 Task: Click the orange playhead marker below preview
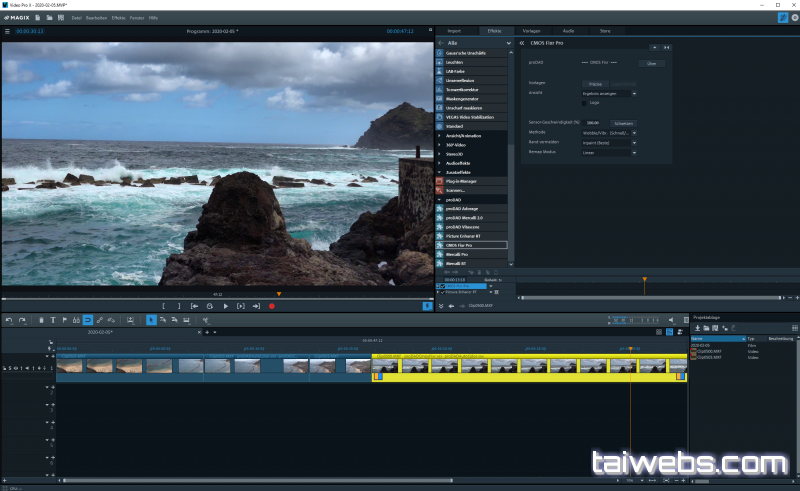click(278, 294)
